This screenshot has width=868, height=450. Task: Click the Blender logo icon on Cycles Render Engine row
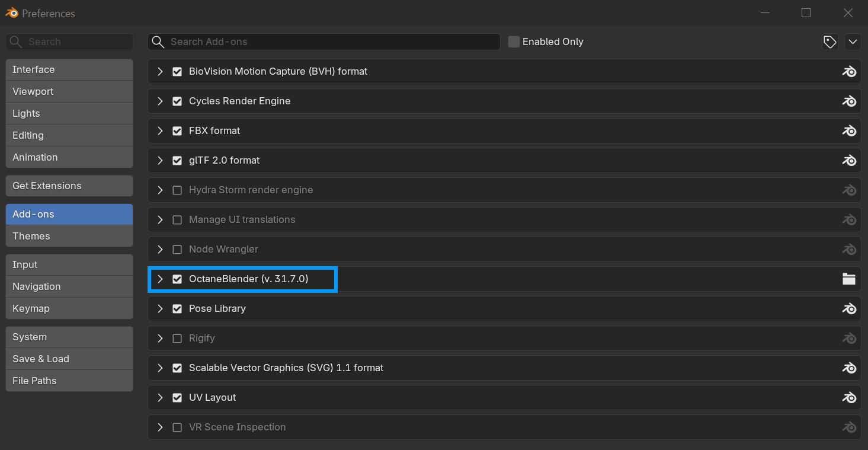point(849,101)
